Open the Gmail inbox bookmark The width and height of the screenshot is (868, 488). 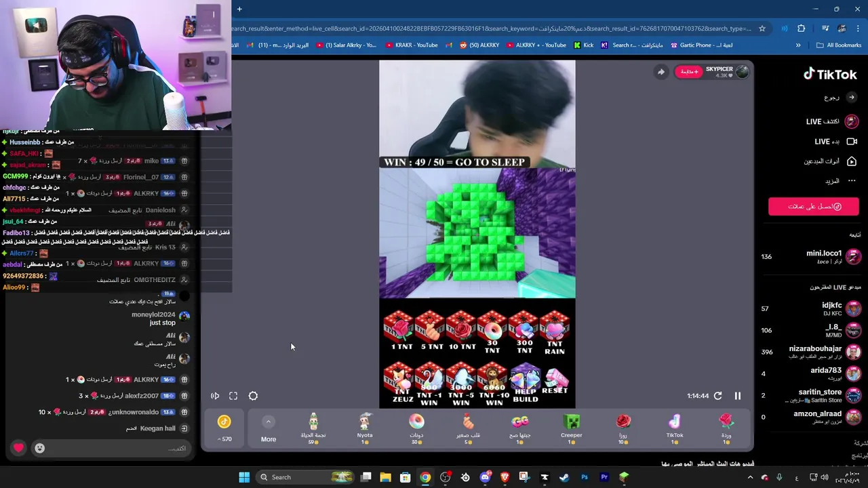click(x=278, y=45)
